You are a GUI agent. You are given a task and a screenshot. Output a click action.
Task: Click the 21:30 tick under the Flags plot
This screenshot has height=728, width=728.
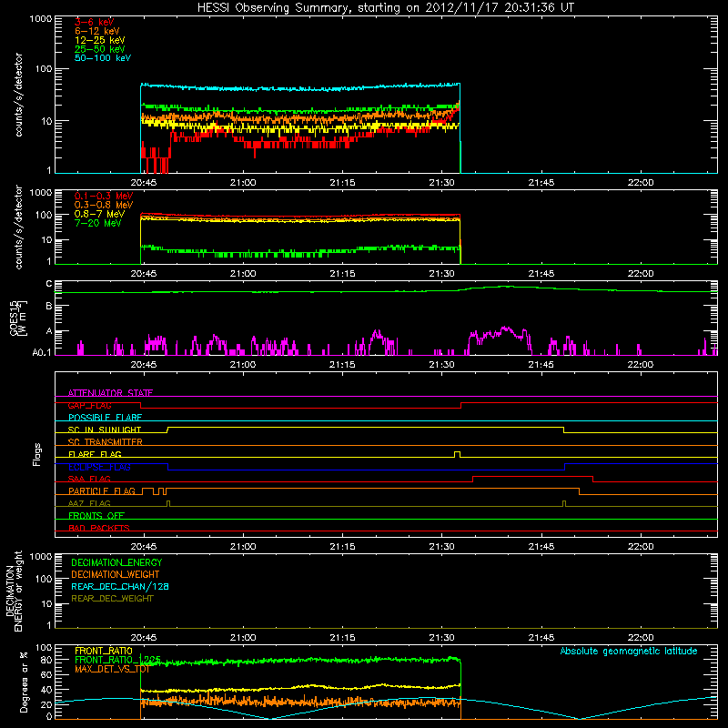coord(441,547)
